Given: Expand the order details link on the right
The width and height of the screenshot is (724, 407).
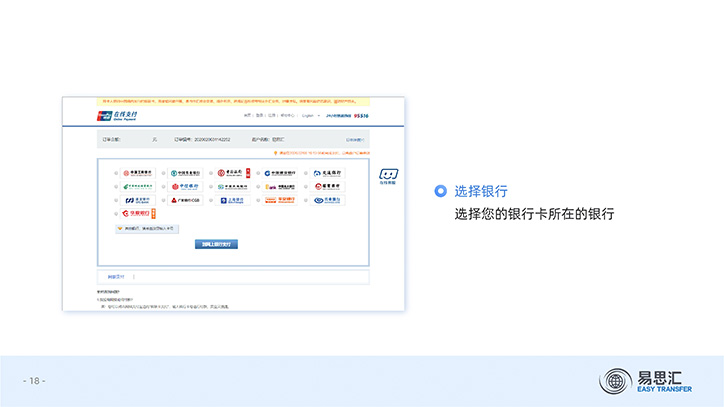Looking at the screenshot, I should click(355, 139).
